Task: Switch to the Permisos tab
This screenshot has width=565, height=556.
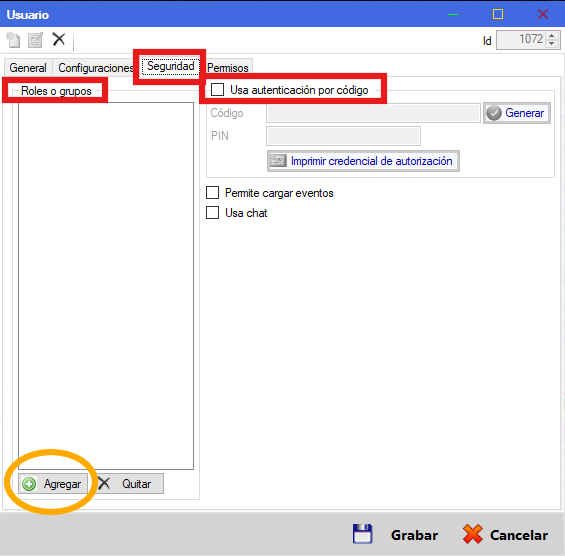Action: click(x=228, y=68)
